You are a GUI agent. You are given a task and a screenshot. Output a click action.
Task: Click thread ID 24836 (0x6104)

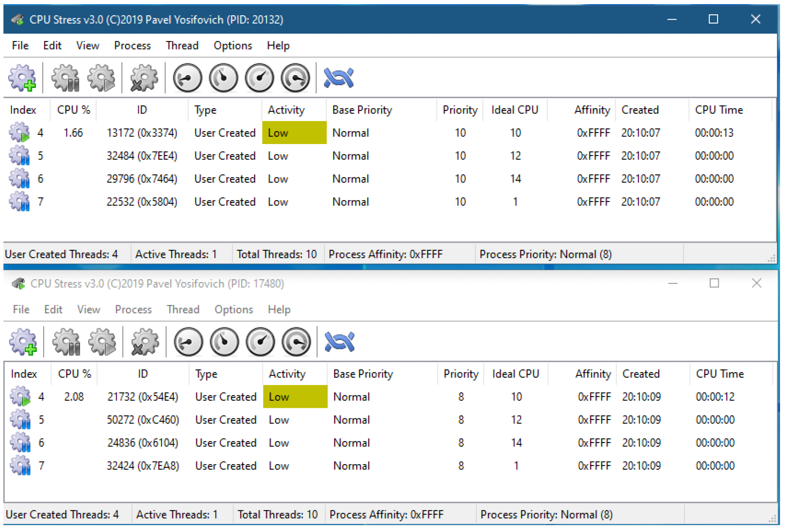[x=143, y=443]
